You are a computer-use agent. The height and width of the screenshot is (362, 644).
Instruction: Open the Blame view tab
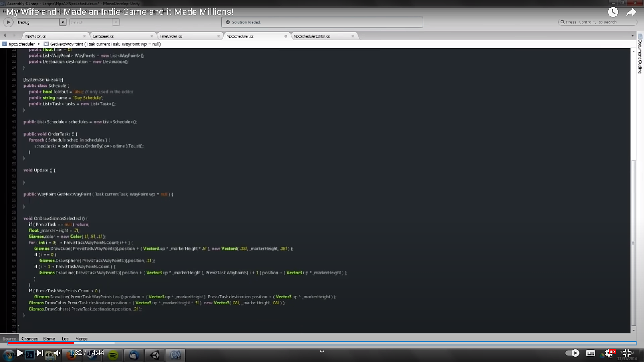coord(49,339)
